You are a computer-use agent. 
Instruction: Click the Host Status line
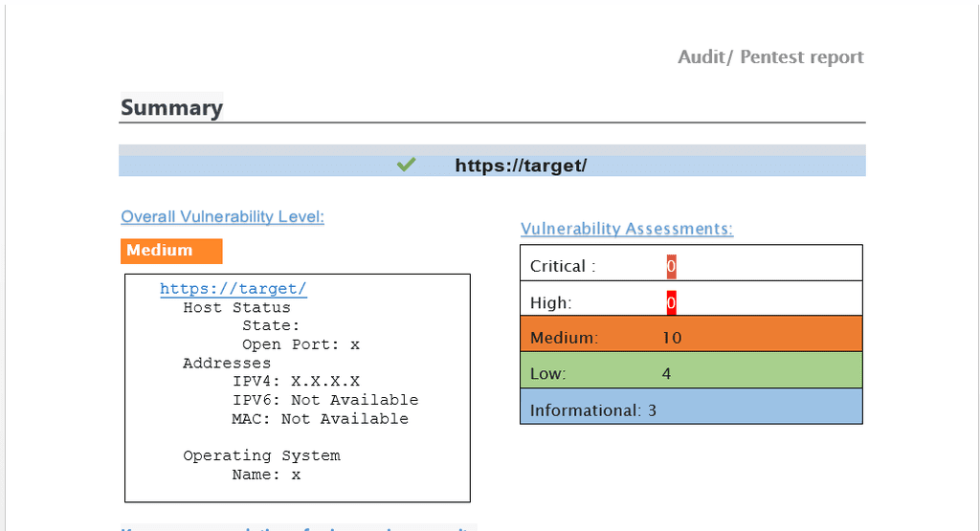[236, 308]
